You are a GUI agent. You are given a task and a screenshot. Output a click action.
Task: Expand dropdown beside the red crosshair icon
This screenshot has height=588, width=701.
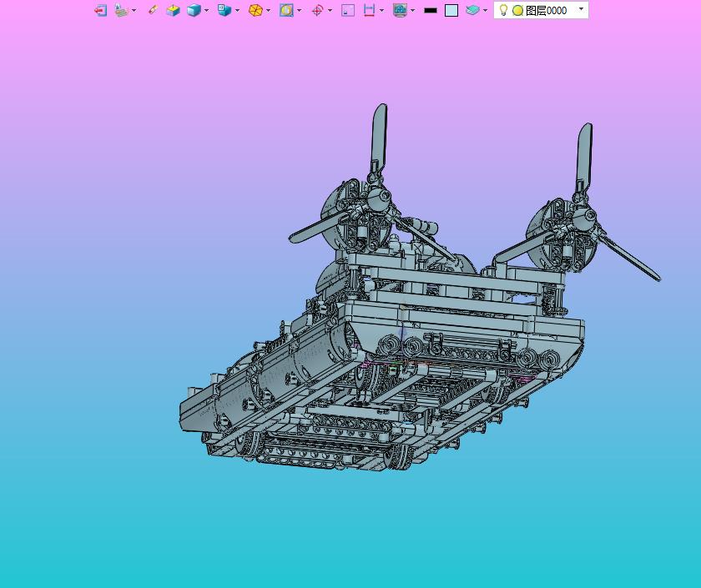(x=330, y=10)
